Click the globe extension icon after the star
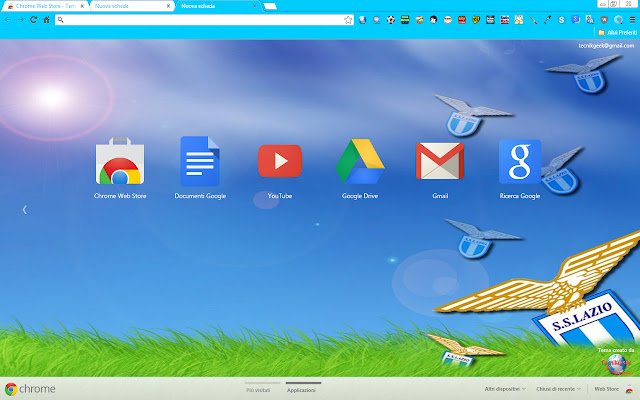640x400 pixels. 362,20
